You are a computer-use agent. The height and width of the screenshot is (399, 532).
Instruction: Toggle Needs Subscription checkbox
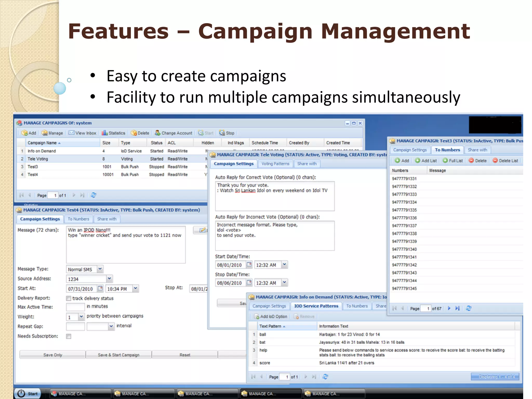click(x=69, y=336)
